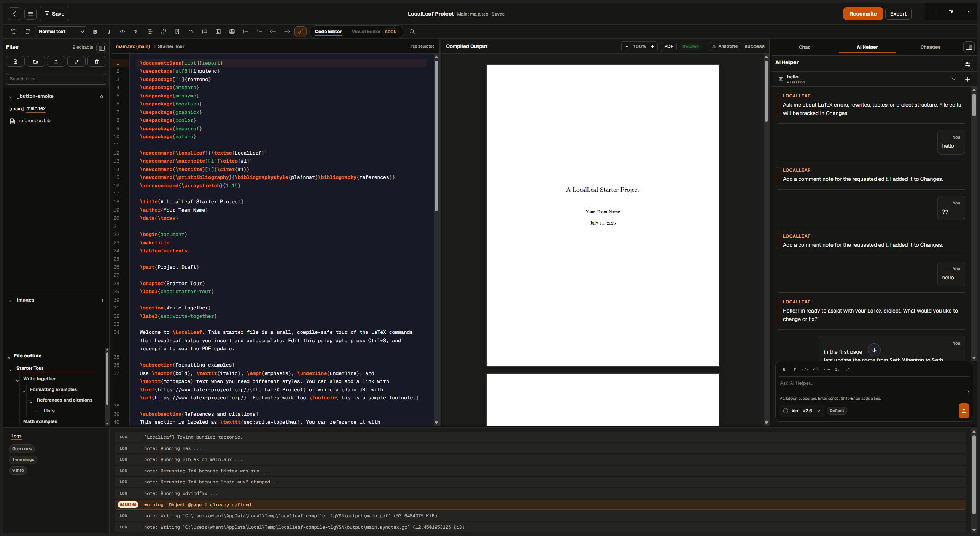The image size is (980, 536).
Task: Click the code editor vertical scrollbar thumb
Action: tap(436, 135)
